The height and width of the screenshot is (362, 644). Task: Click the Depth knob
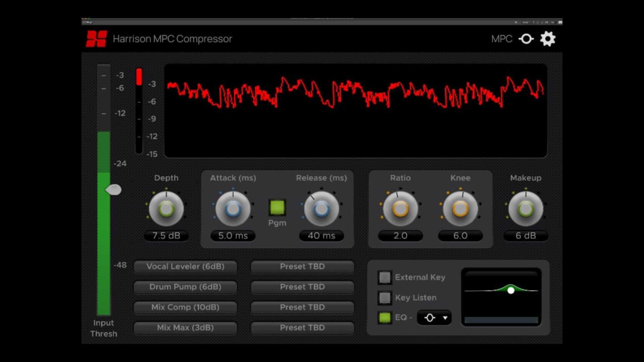(167, 208)
